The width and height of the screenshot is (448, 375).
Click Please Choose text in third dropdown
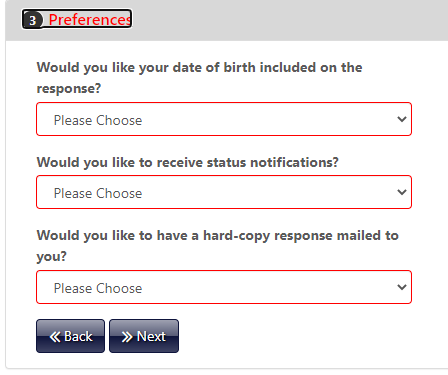pos(98,288)
